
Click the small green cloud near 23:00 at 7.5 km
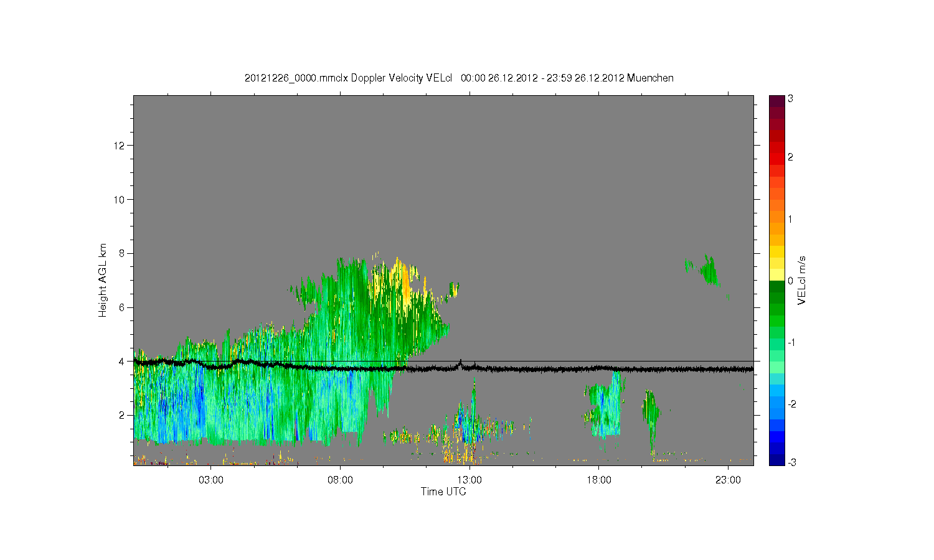pos(709,270)
